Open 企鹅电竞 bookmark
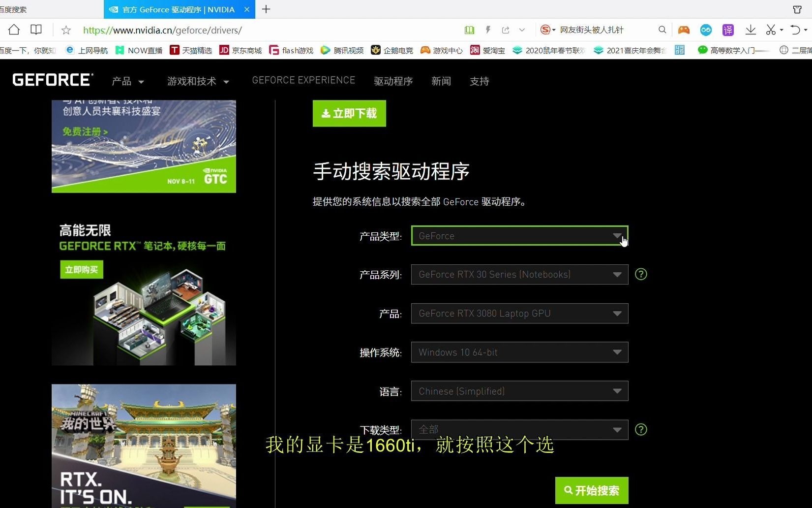 tap(392, 50)
